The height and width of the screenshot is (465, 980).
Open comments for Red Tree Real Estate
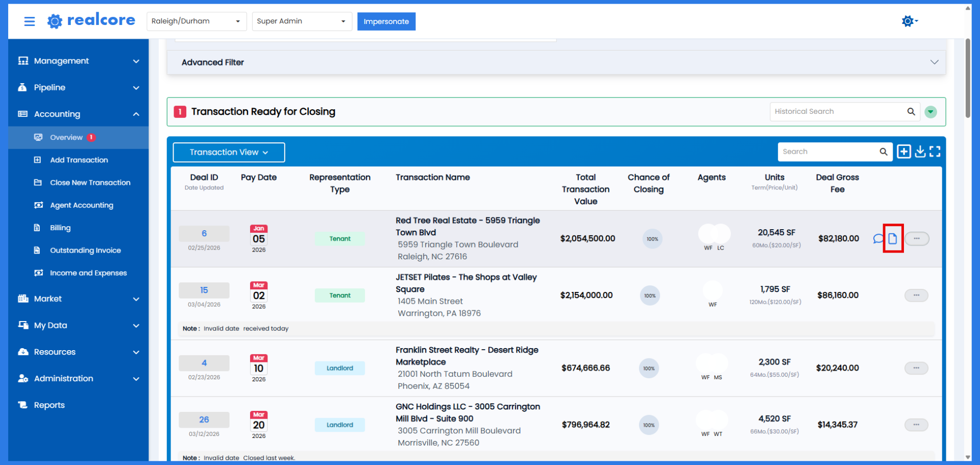pyautogui.click(x=878, y=238)
